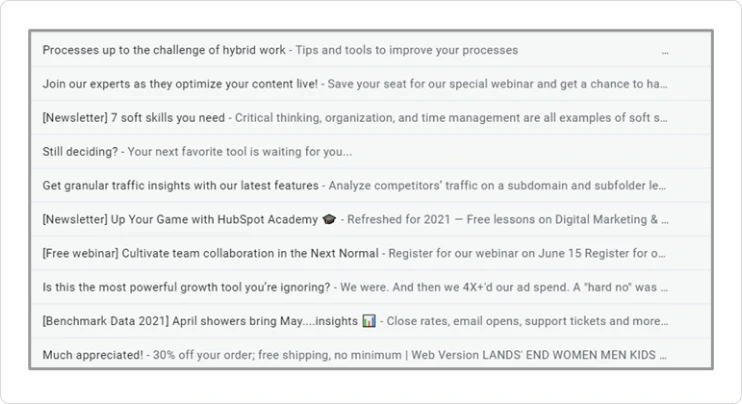Open 'Join our experts' webinar email
The height and width of the screenshot is (404, 742).
[x=371, y=84]
